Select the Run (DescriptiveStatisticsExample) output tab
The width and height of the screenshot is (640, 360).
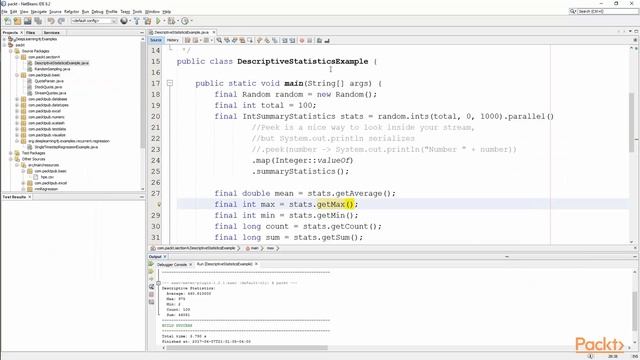[x=224, y=264]
